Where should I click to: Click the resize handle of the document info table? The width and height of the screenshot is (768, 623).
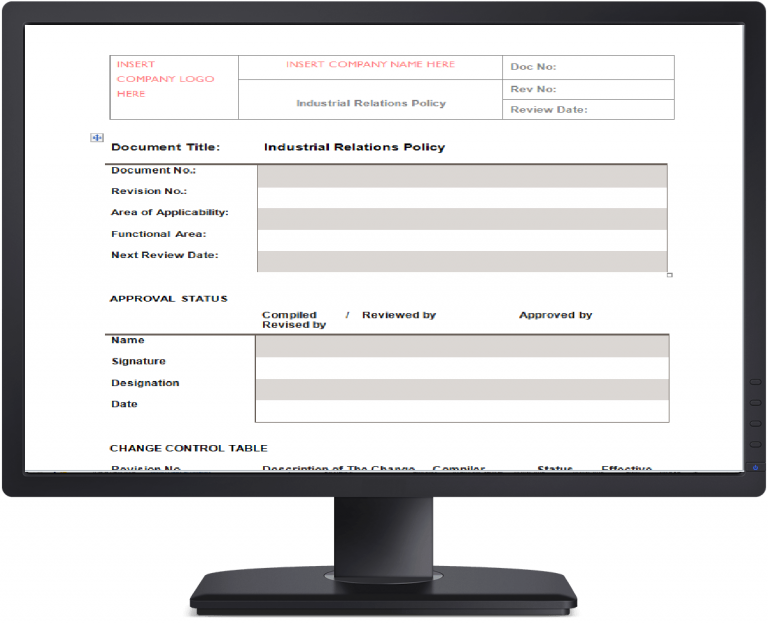(670, 275)
